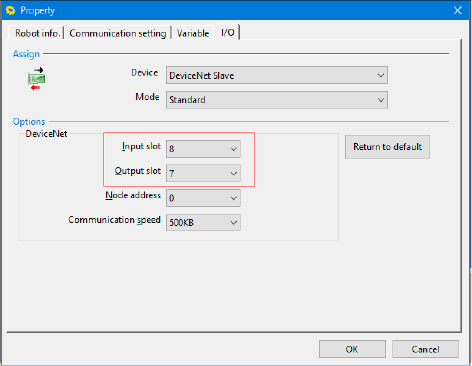The width and height of the screenshot is (472, 366).
Task: Open the Input slot dropdown
Action: [234, 149]
